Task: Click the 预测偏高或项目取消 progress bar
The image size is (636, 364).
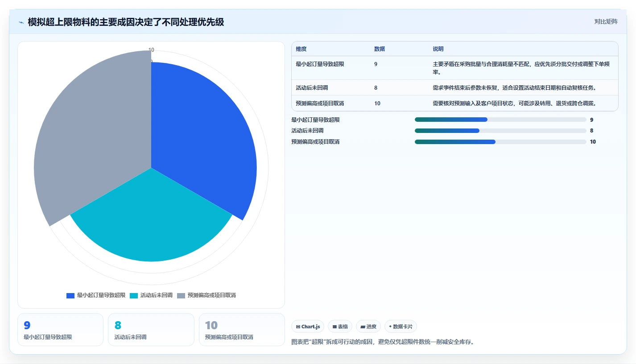Action: tap(500, 142)
